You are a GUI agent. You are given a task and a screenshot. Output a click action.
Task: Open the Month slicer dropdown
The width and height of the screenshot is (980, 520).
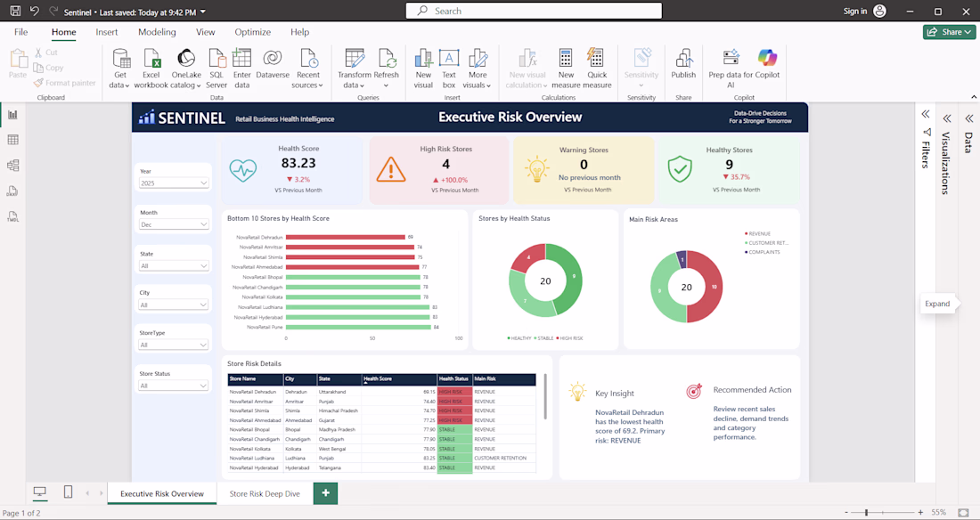pos(173,224)
